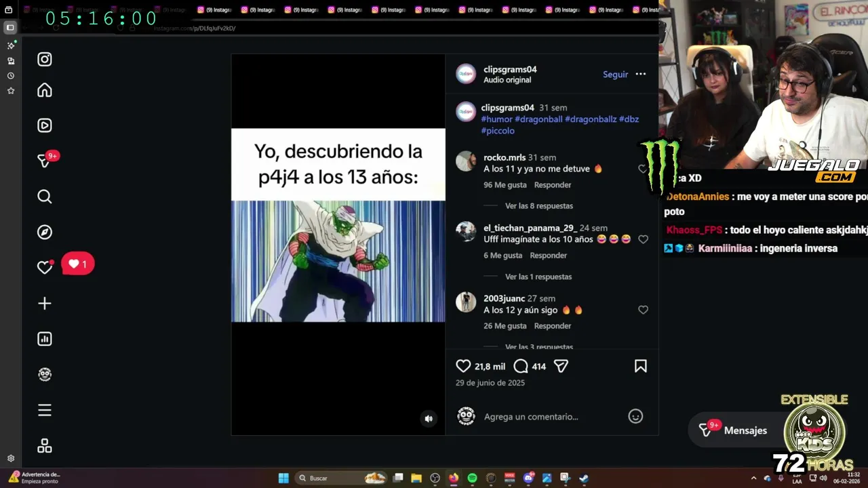Show hidden icons in the system tray
The height and width of the screenshot is (488, 868).
click(x=753, y=478)
